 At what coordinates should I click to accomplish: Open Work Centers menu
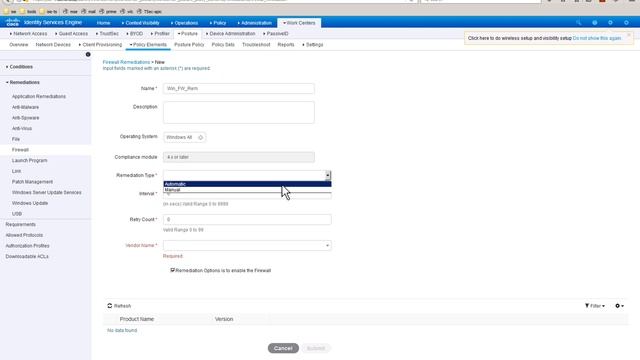pyautogui.click(x=299, y=23)
